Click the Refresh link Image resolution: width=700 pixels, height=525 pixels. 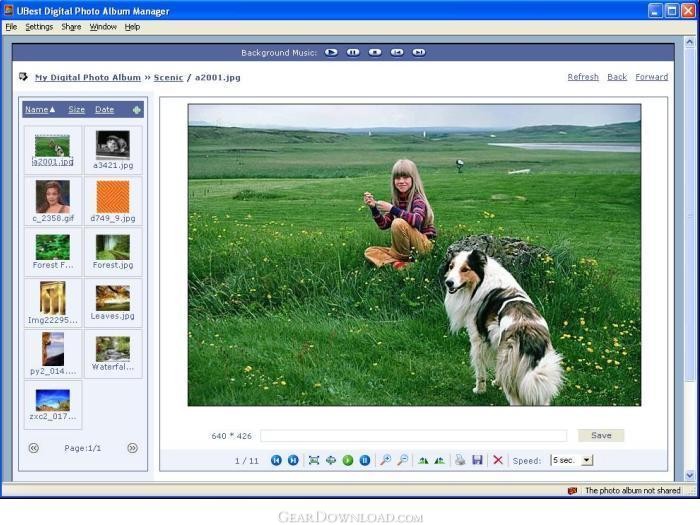click(583, 77)
